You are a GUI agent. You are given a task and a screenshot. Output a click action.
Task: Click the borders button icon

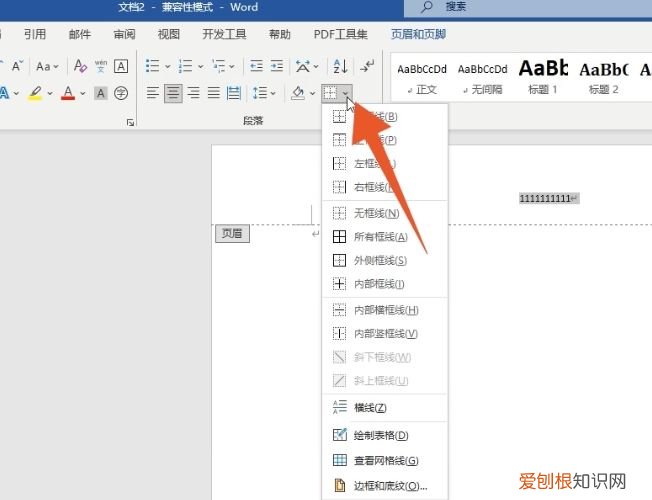click(330, 93)
